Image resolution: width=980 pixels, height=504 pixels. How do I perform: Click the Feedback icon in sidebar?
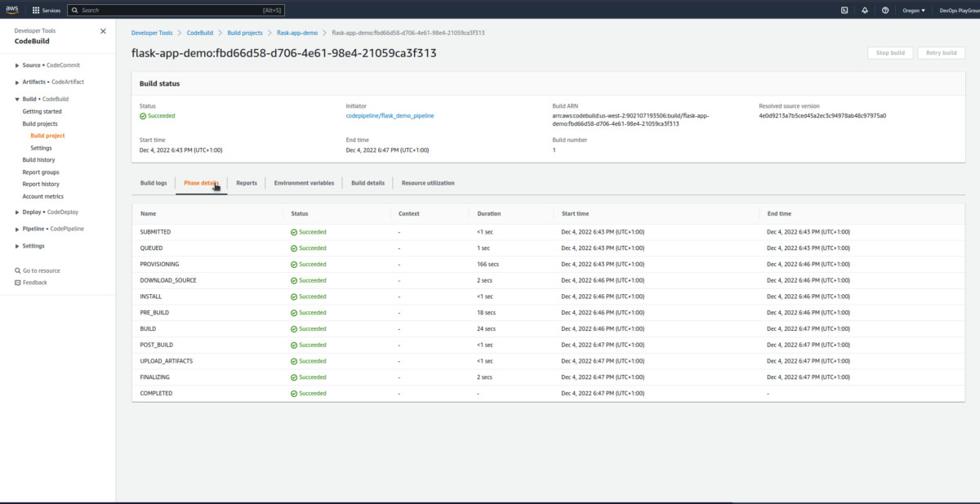(x=18, y=283)
